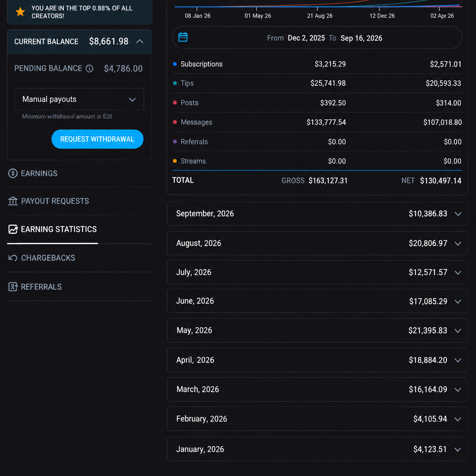
Task: Expand May, 2026 earnings chevron
Action: [x=458, y=331]
